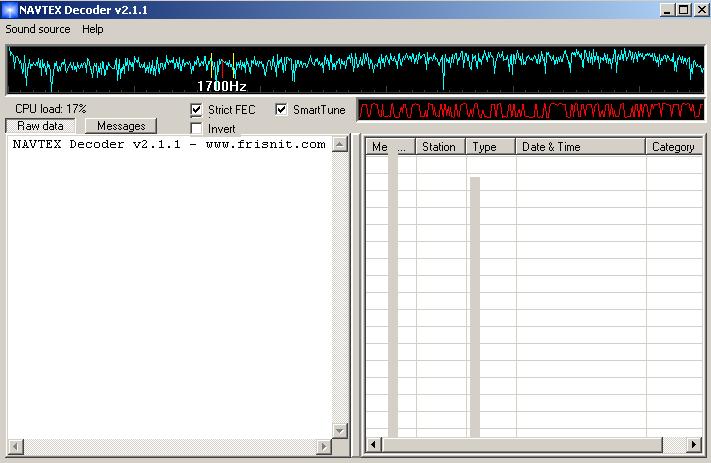
Task: Click the 1700Hz marker in the spectrum display
Action: pos(222,86)
